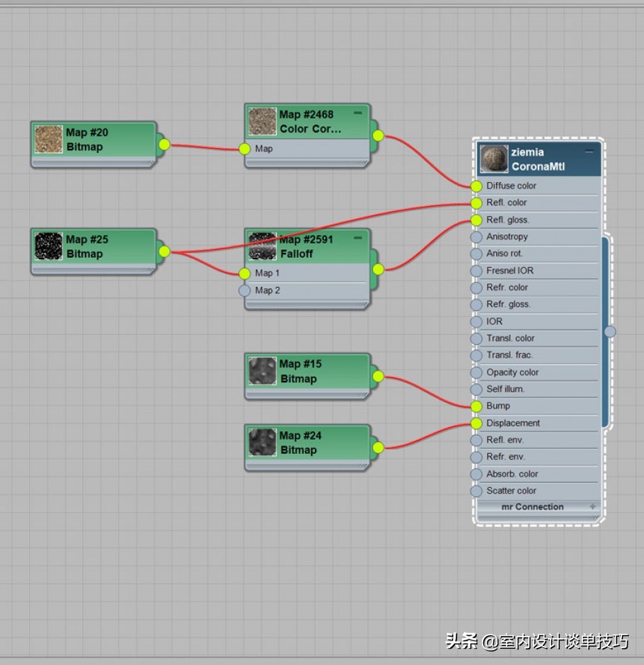Select the Map #24 Bitmap node title

click(x=300, y=443)
